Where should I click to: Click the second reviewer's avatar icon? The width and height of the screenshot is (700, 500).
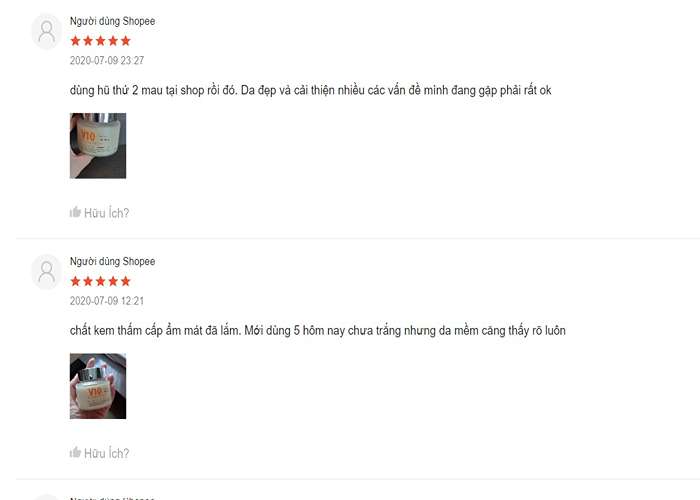coord(46,272)
